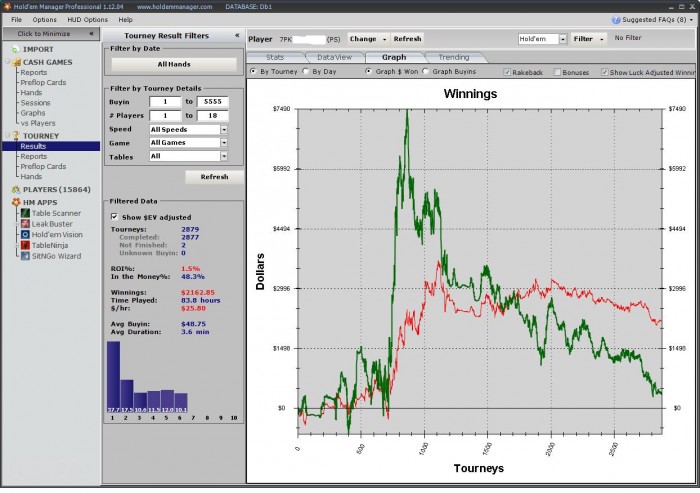700x493 pixels.
Task: Select Tourney Results item
Action: (51, 146)
